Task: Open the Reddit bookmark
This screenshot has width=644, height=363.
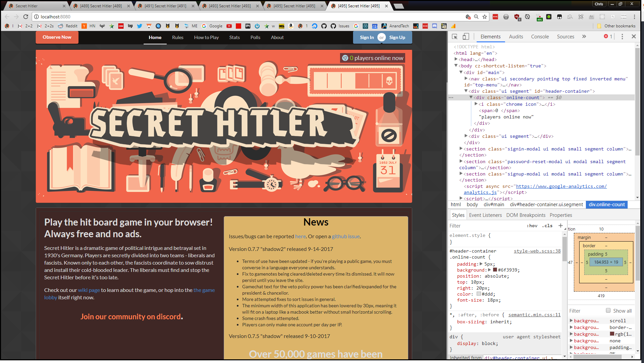Action: 67,26
